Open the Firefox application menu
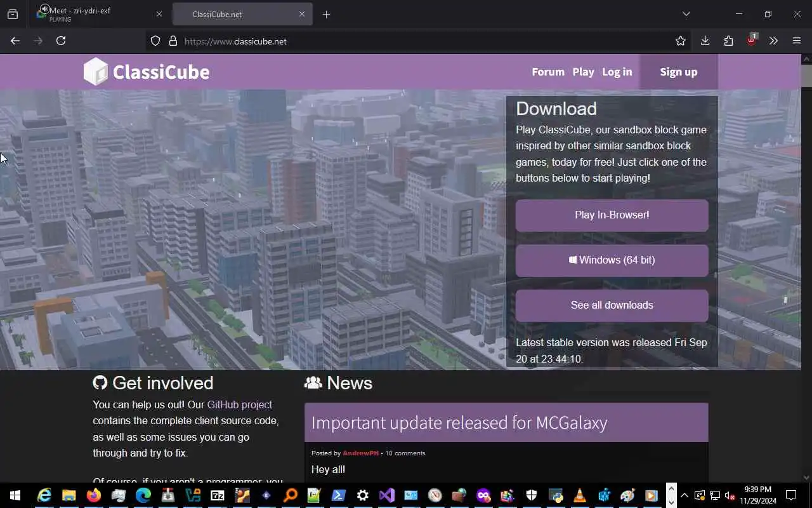The height and width of the screenshot is (508, 812). (x=797, y=41)
